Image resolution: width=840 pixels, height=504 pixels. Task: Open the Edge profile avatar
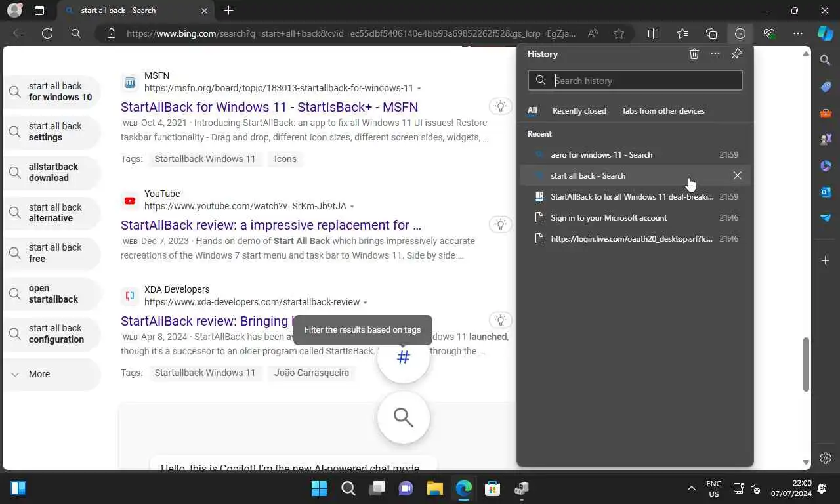pyautogui.click(x=14, y=10)
